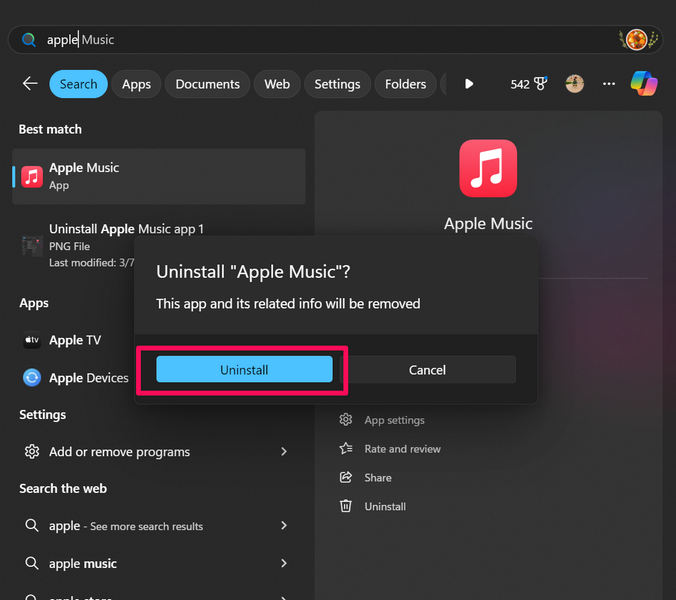
Task: Click Share in the preview pane
Action: click(378, 478)
